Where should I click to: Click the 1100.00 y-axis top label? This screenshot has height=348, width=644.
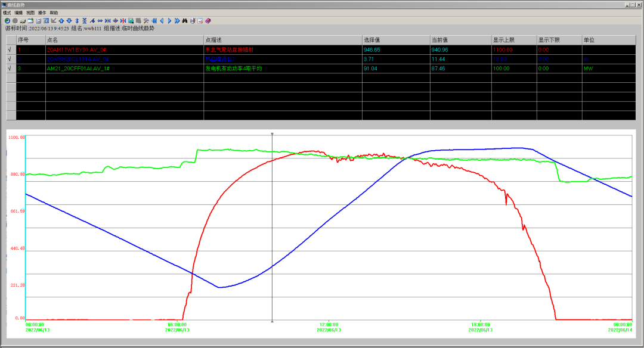pyautogui.click(x=17, y=137)
